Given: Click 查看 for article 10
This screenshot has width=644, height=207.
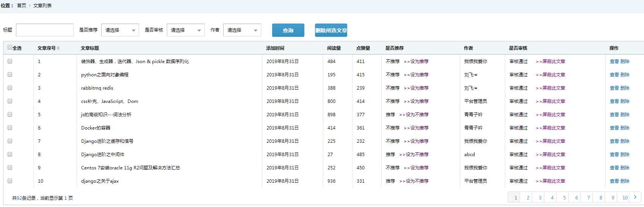Looking at the screenshot, I should [x=614, y=181].
